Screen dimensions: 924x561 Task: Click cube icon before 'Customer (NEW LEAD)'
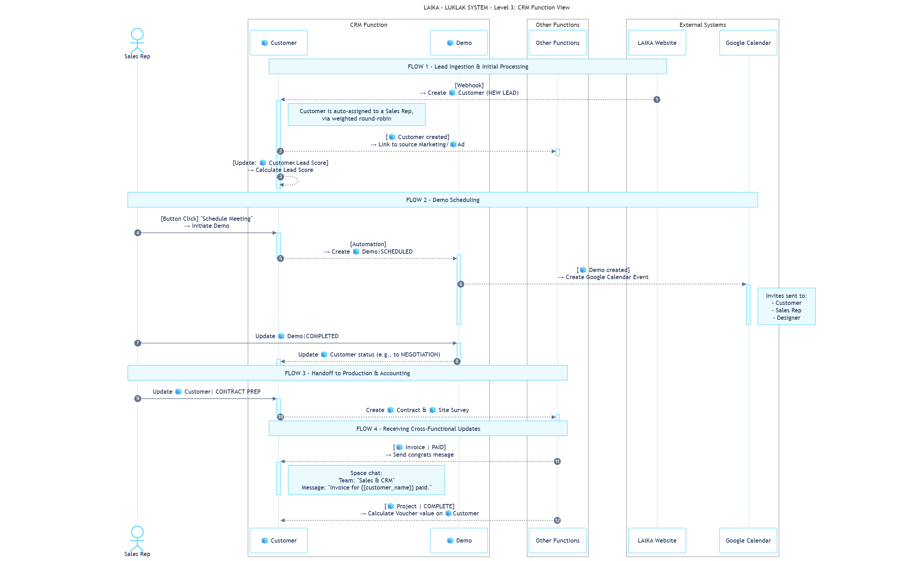[x=452, y=93]
